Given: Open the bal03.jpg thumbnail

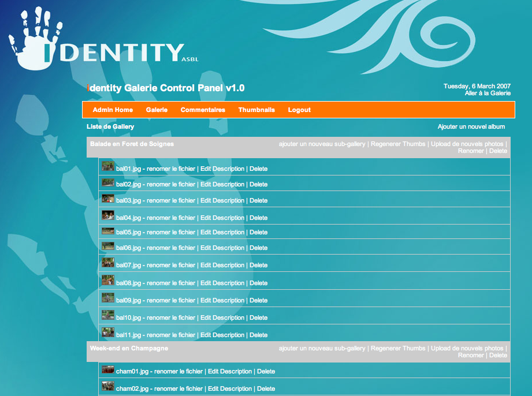Looking at the screenshot, I should coord(108,199).
